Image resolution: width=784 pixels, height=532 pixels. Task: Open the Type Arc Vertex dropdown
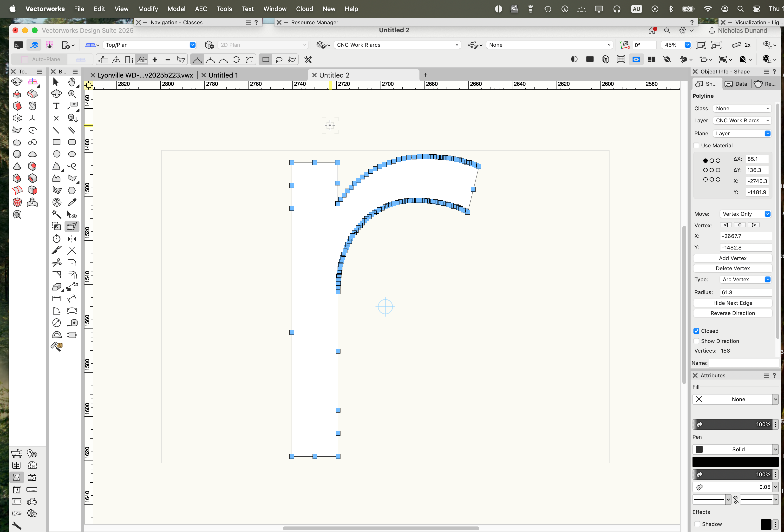tap(746, 279)
